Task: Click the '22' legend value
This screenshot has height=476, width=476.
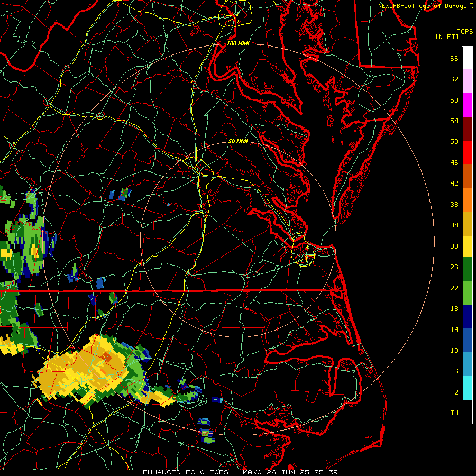Action: click(454, 288)
